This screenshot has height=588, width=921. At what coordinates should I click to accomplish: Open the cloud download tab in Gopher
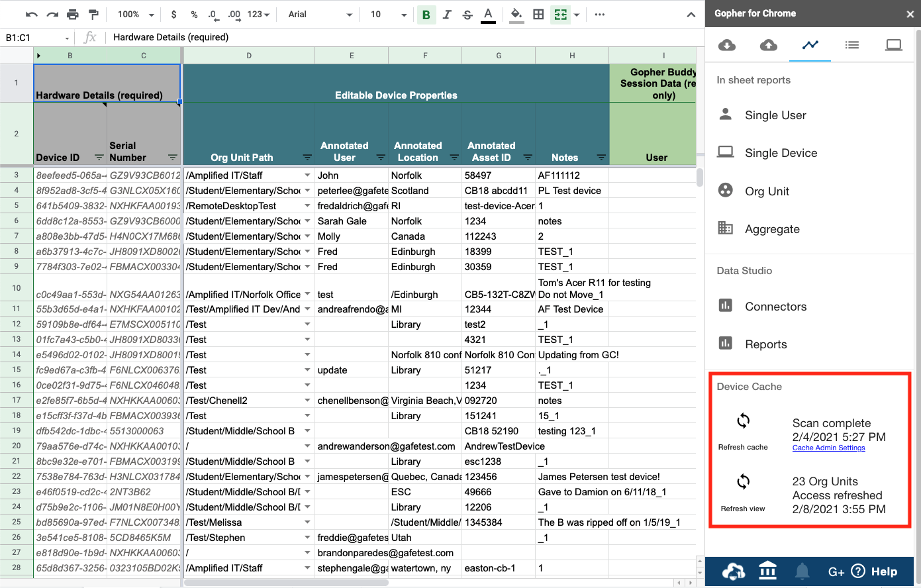coord(726,45)
